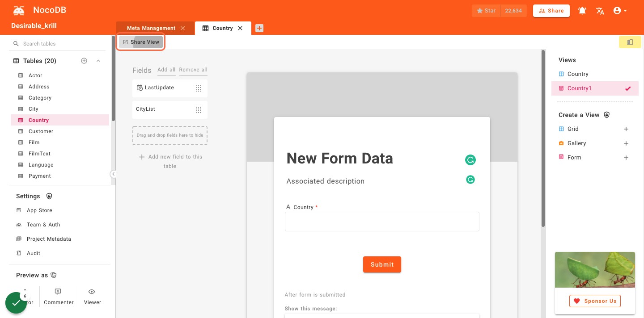644x318 pixels.
Task: Select the Country grid view
Action: click(x=595, y=74)
